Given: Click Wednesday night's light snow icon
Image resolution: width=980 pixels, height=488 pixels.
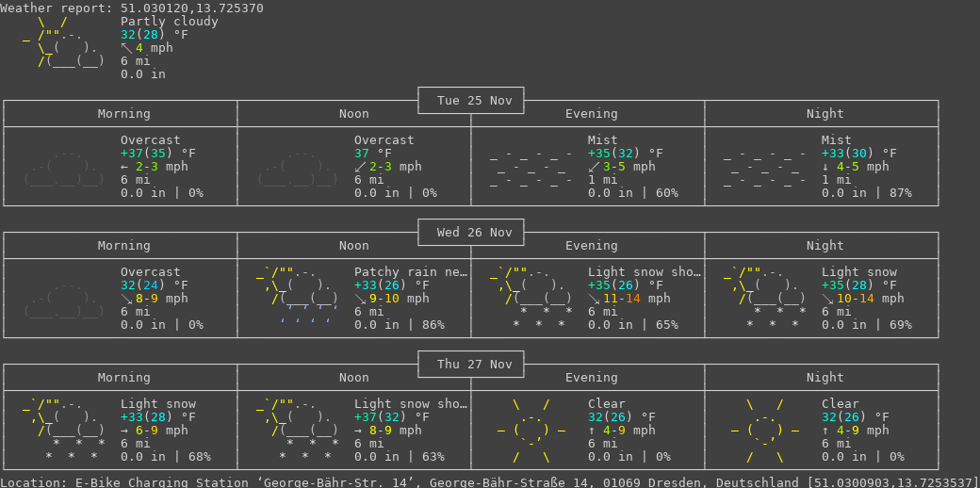Looking at the screenshot, I should 765,295.
